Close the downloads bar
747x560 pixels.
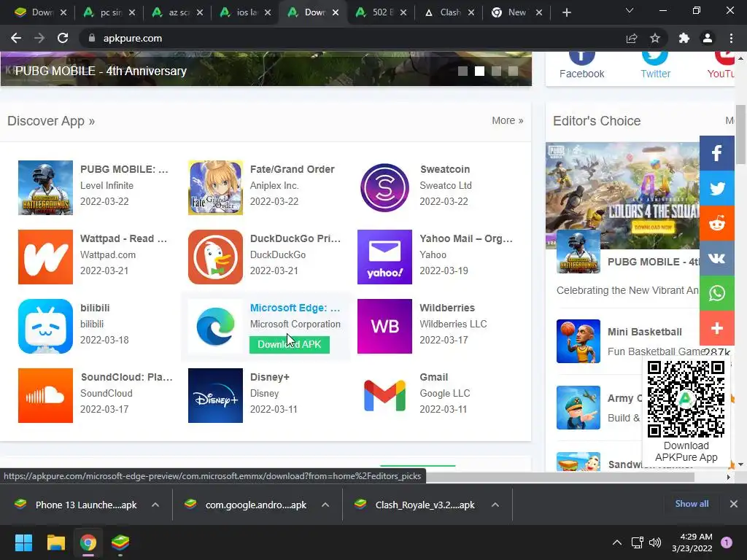pos(734,504)
